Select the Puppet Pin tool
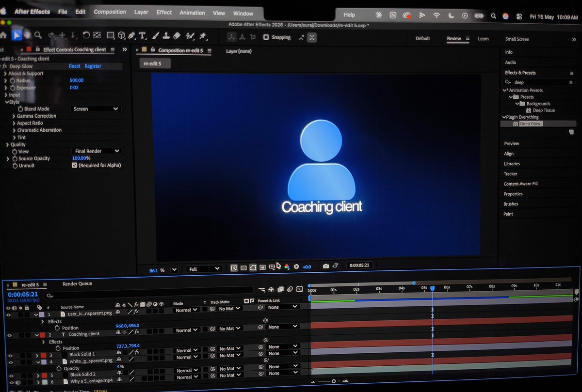This screenshot has width=582, height=392. pos(203,35)
